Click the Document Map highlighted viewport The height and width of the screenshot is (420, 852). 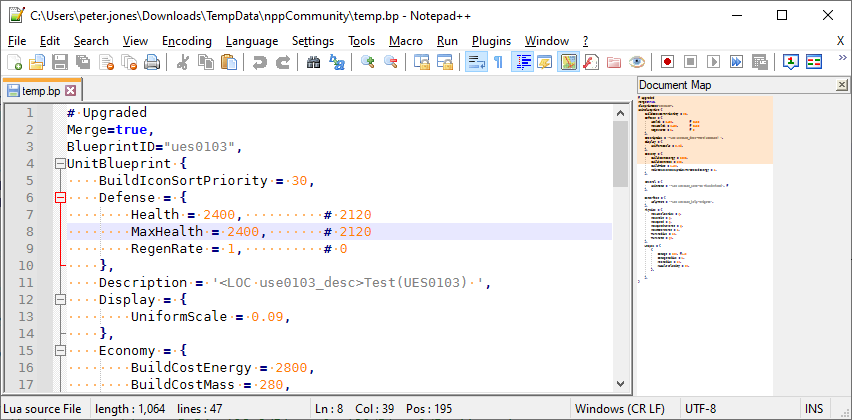point(705,130)
